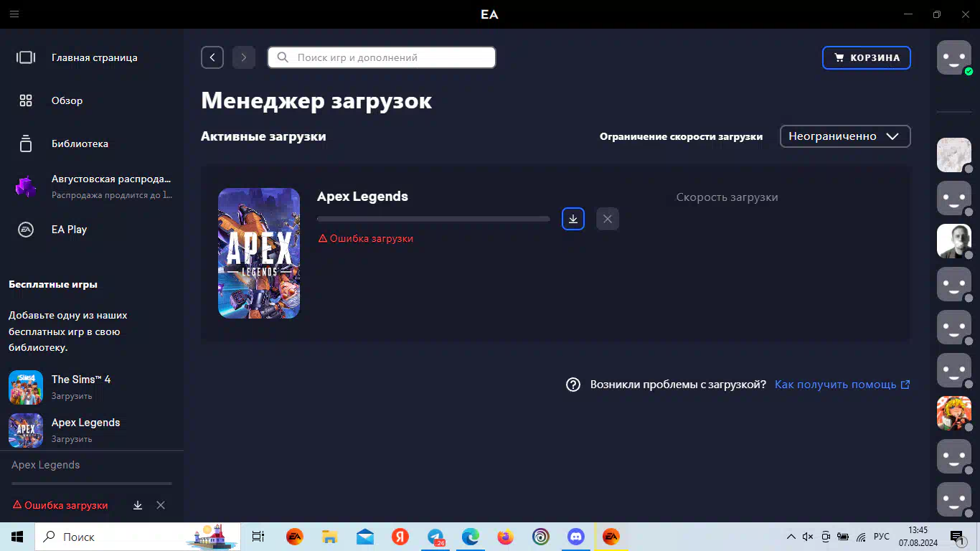
Task: Click the hamburger menu icon
Action: tap(14, 14)
